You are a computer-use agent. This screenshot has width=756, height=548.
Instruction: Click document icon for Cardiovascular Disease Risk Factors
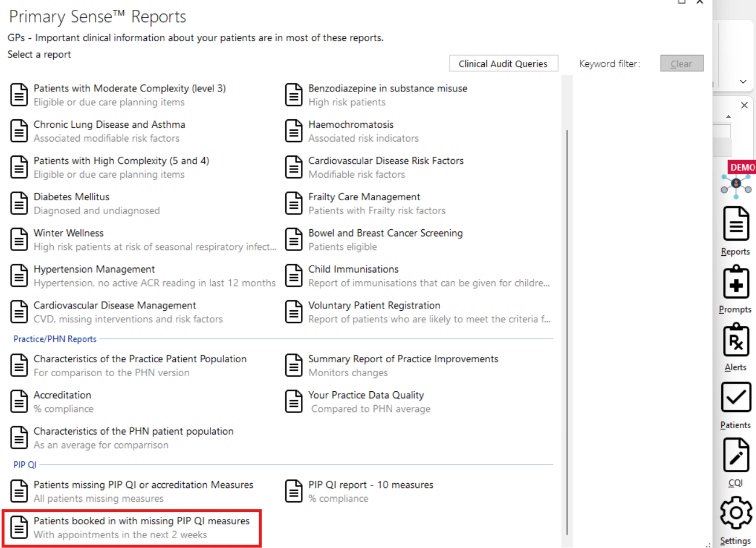point(294,167)
